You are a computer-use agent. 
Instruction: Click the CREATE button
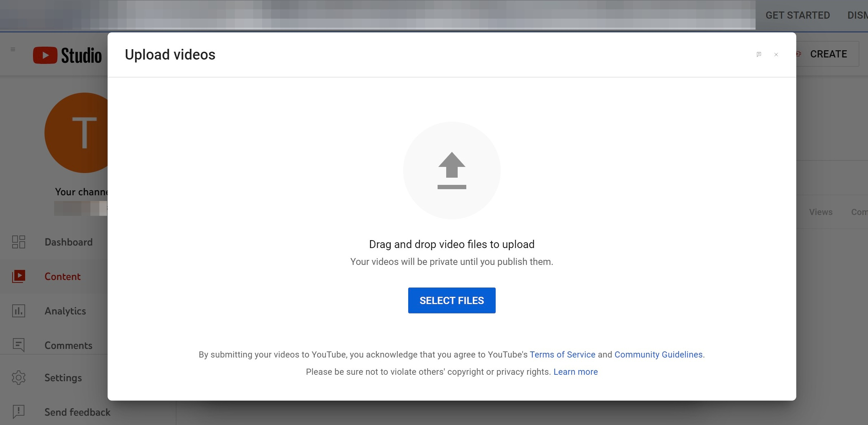(828, 54)
